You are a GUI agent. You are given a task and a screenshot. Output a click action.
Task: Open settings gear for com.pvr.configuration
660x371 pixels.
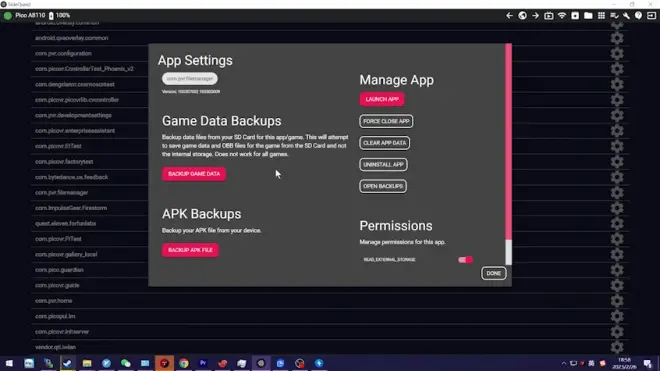[x=617, y=53]
